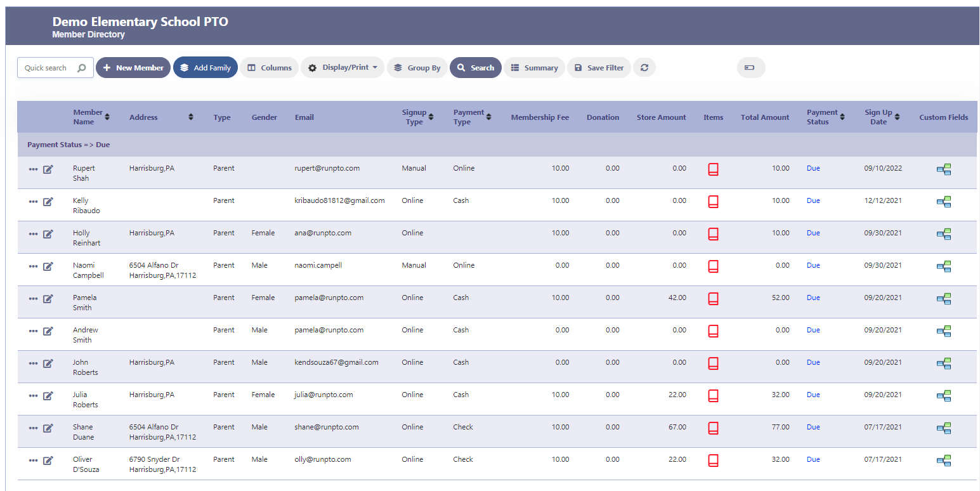Click Save Filter button

pos(599,68)
